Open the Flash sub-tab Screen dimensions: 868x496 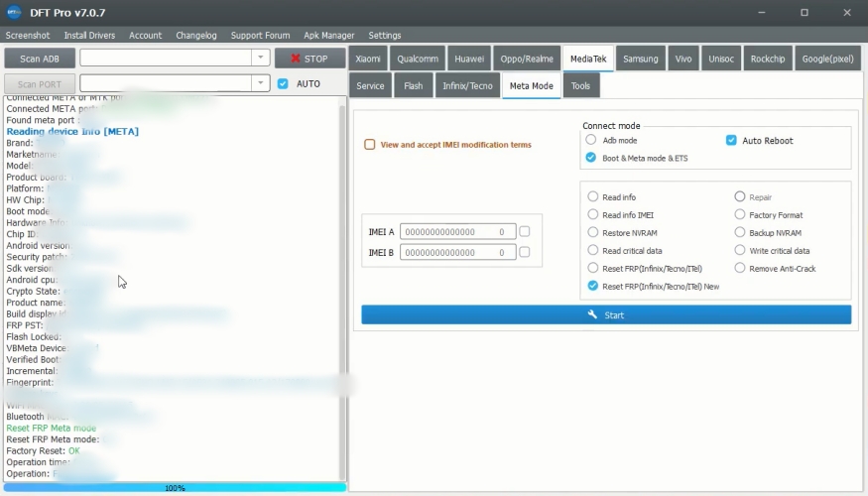click(413, 85)
